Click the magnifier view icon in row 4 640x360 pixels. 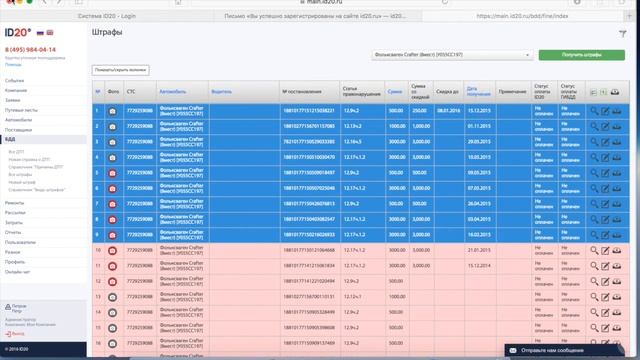click(594, 158)
